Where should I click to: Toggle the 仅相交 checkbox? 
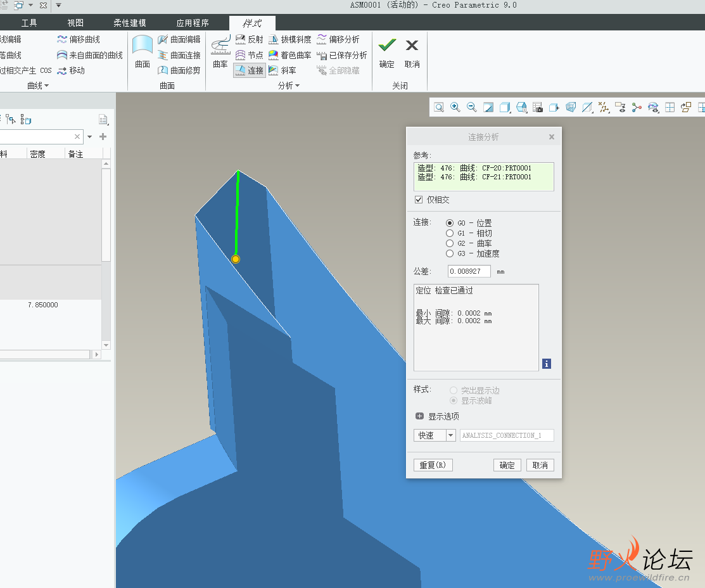pyautogui.click(x=419, y=200)
